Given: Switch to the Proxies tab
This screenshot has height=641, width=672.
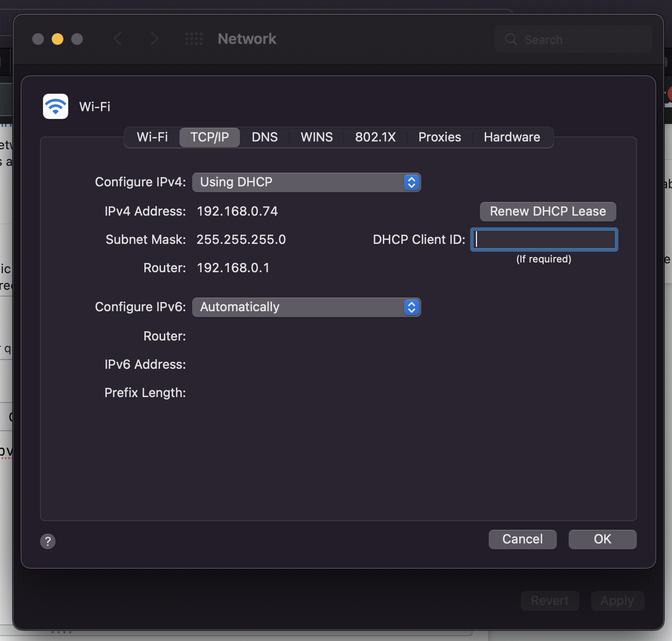Looking at the screenshot, I should [440, 137].
